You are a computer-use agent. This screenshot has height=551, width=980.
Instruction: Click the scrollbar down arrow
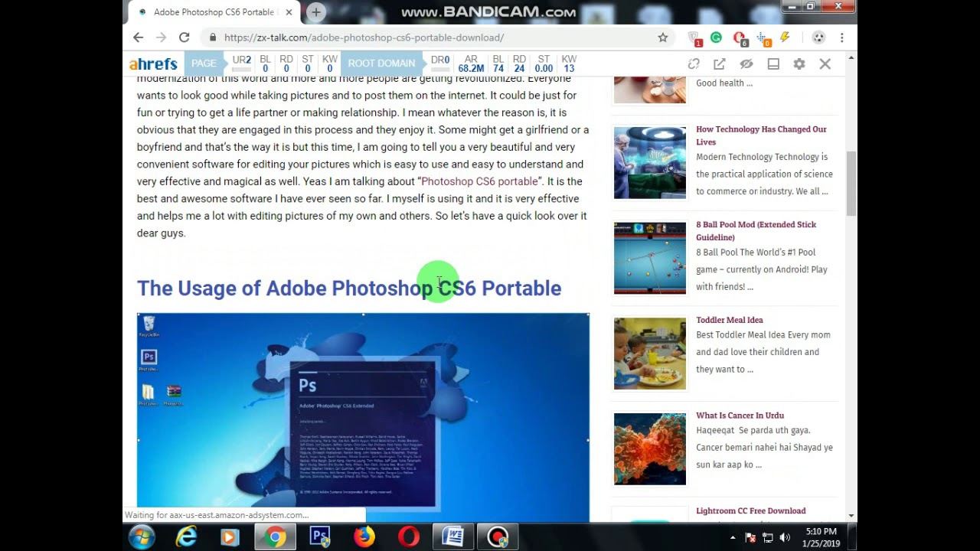coord(851,516)
